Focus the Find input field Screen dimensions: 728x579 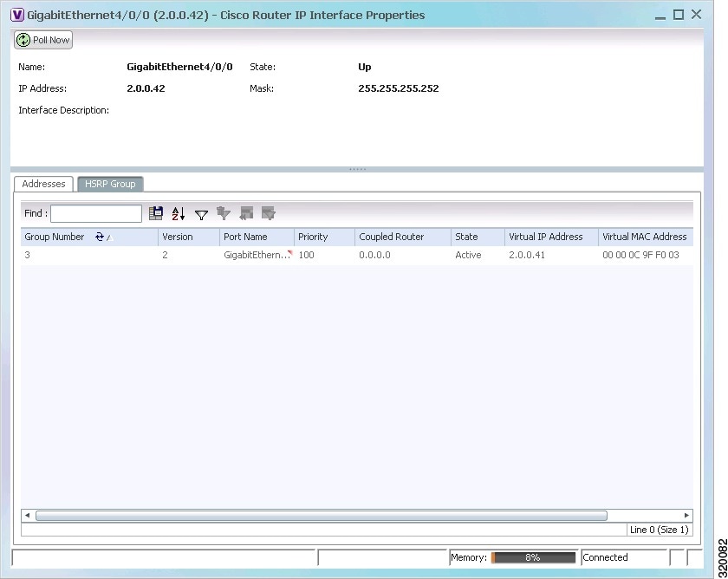click(96, 213)
